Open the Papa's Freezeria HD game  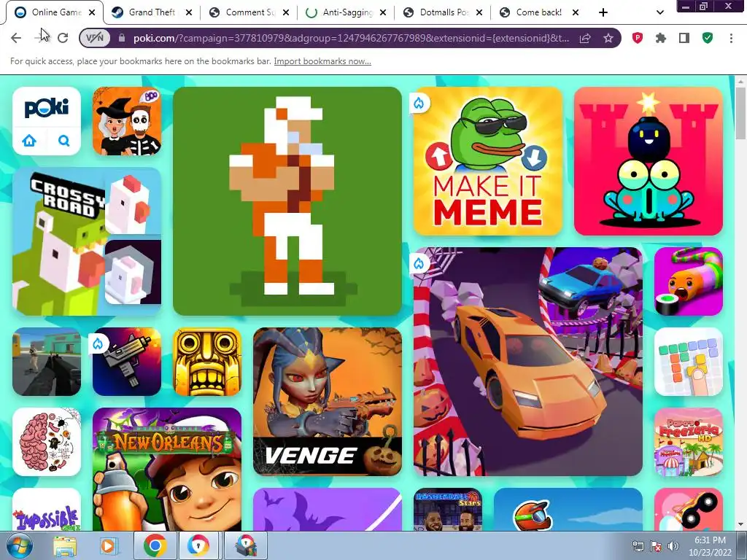coord(689,442)
